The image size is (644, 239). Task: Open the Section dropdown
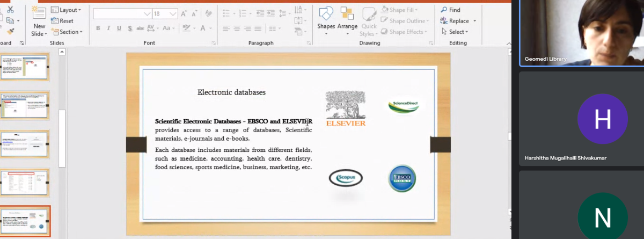[x=67, y=32]
